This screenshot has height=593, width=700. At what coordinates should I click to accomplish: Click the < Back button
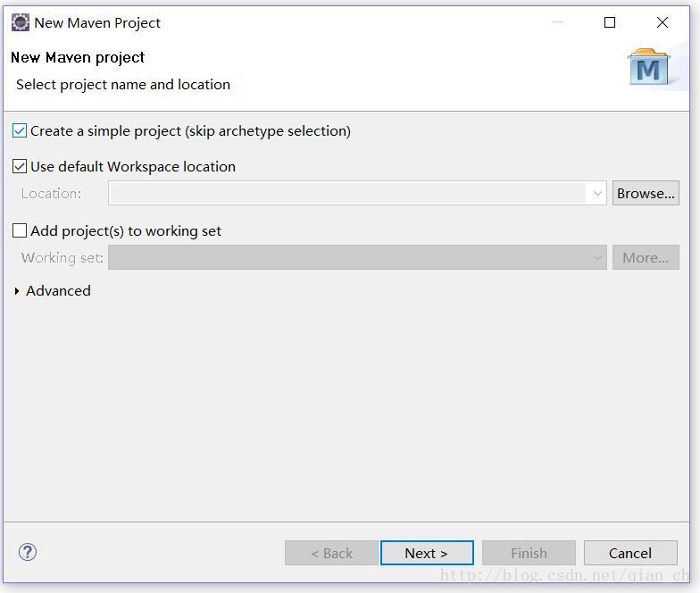point(331,553)
